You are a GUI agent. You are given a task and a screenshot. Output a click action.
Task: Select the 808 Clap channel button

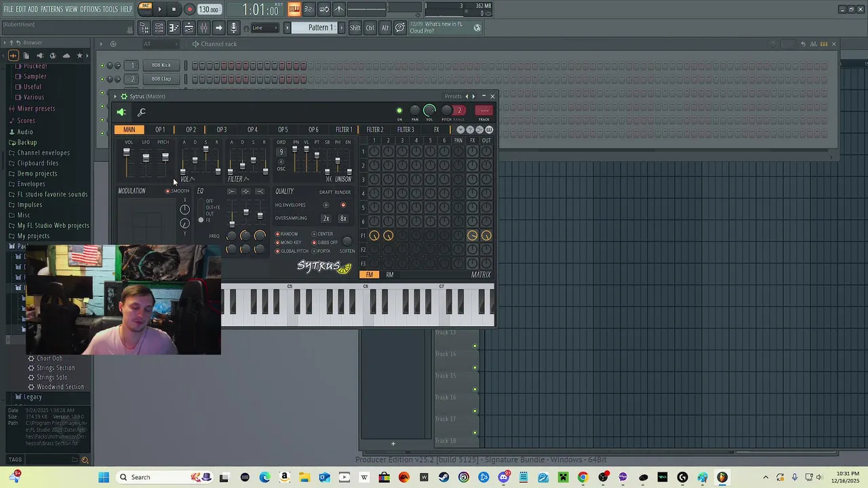(x=161, y=79)
